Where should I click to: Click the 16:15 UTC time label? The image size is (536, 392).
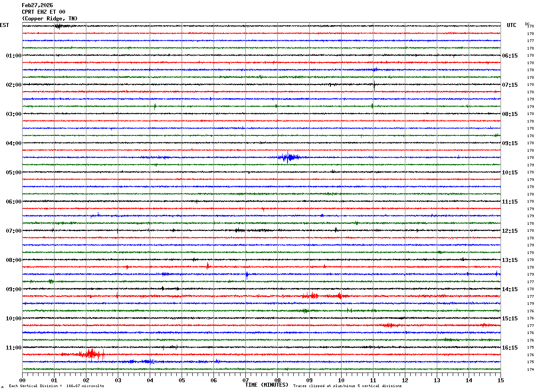(510, 348)
